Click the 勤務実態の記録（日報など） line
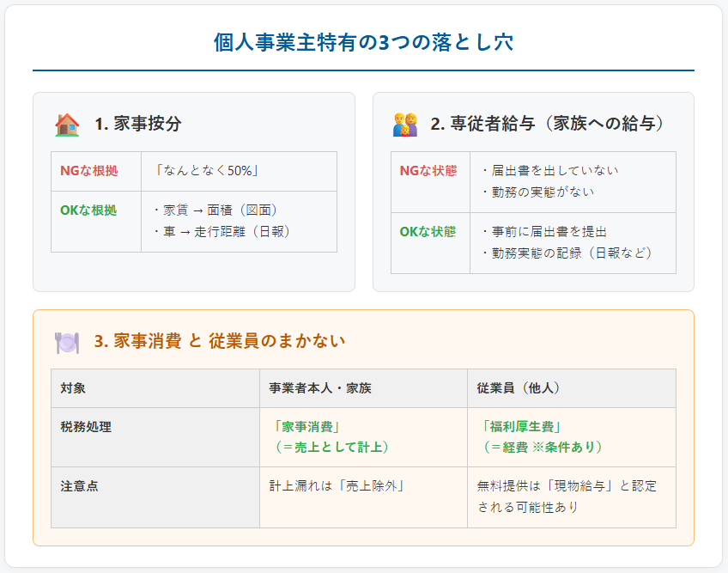 click(x=567, y=253)
